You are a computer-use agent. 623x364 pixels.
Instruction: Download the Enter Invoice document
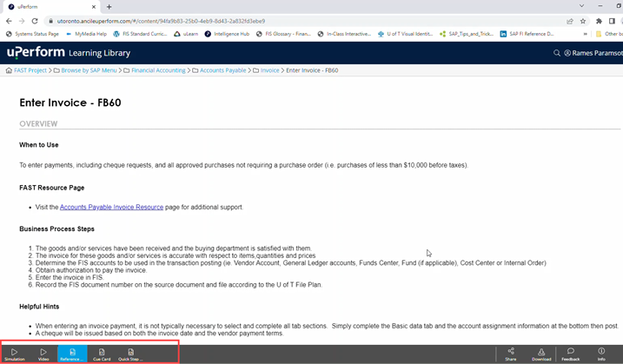(x=541, y=354)
